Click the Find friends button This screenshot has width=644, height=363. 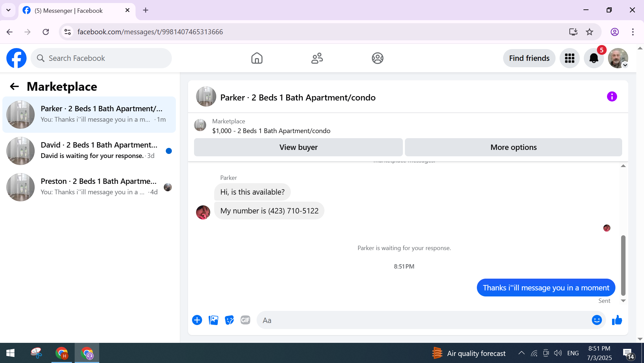pos(529,58)
